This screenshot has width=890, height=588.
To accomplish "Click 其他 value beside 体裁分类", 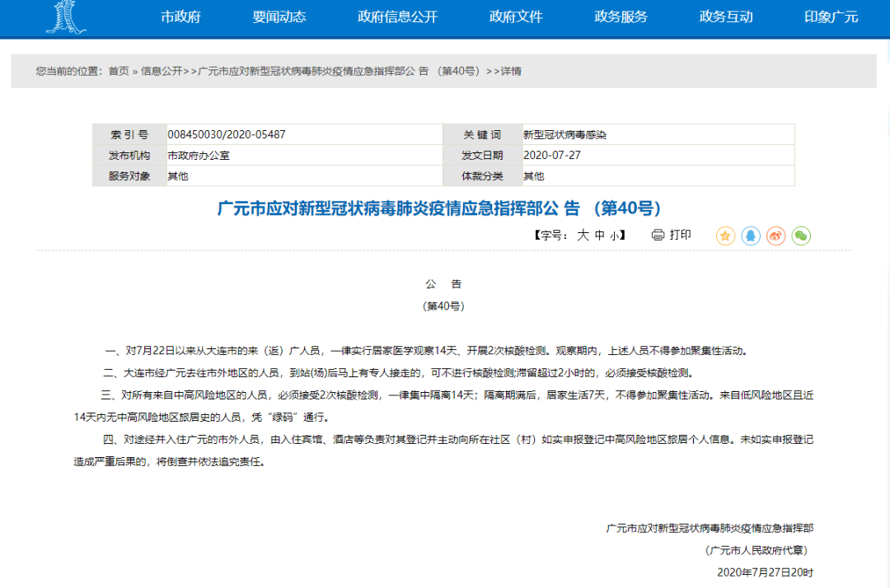I will [x=533, y=176].
